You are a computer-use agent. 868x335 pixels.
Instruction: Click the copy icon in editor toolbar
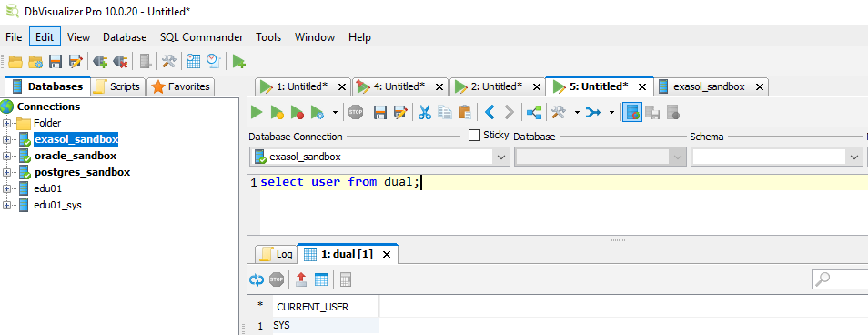click(x=445, y=112)
